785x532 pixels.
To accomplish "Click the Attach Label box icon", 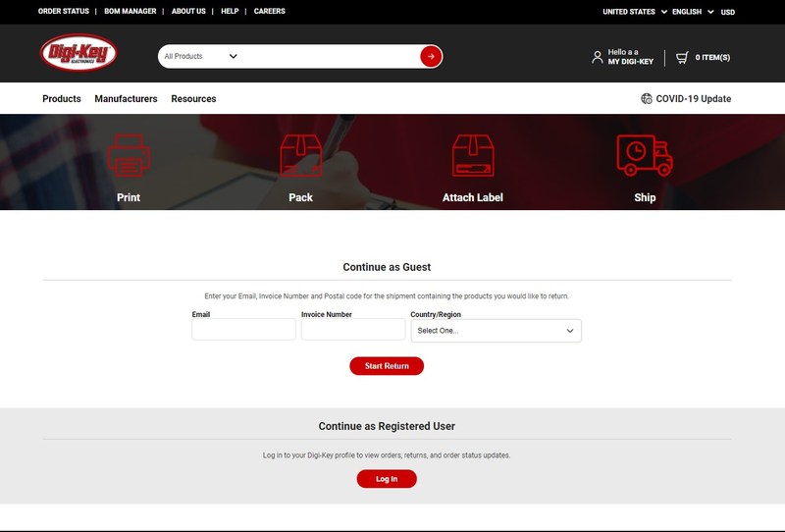I will pos(473,155).
